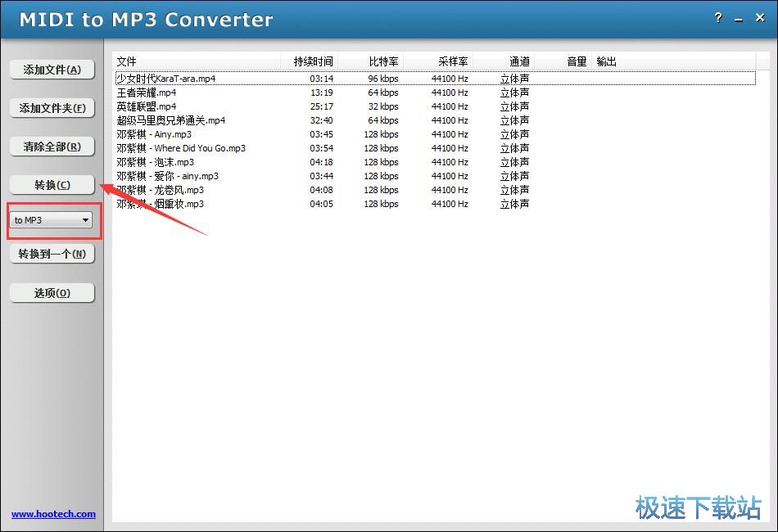The image size is (778, 532).
Task: Click the 添加文件 (Add Files) button
Action: [x=52, y=70]
